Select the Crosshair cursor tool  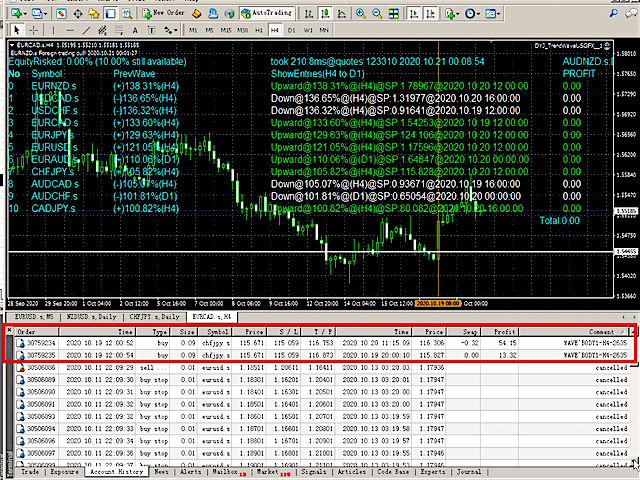34,31
